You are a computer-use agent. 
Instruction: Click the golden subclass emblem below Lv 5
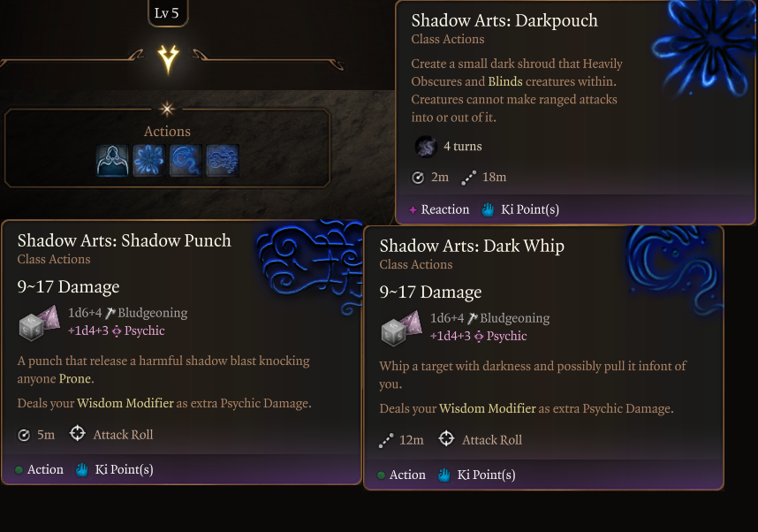pos(168,59)
